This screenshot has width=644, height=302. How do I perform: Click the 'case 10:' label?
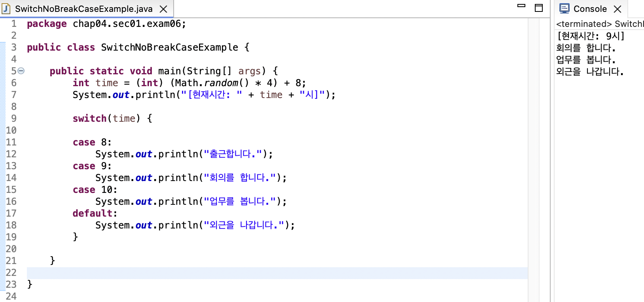(x=95, y=190)
